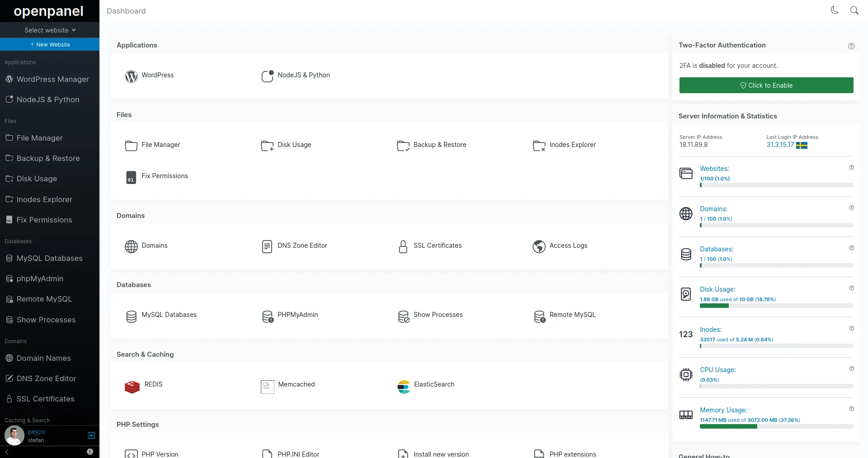Screen dimensions: 868x458
Task: Select the SSL Certificates padlock icon
Action: (402, 246)
